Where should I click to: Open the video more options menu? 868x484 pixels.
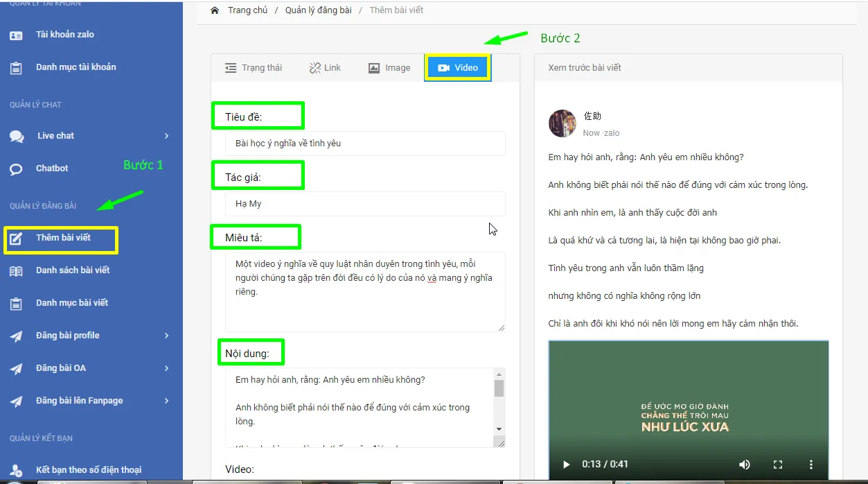click(x=811, y=464)
